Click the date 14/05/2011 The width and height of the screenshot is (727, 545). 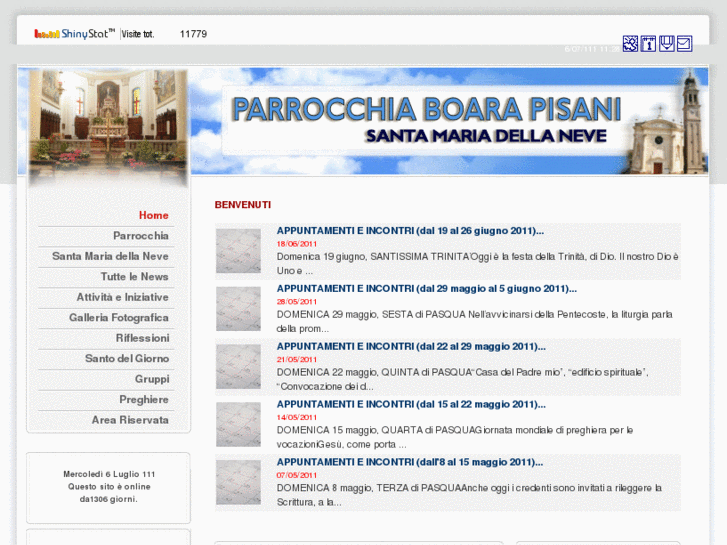(297, 417)
